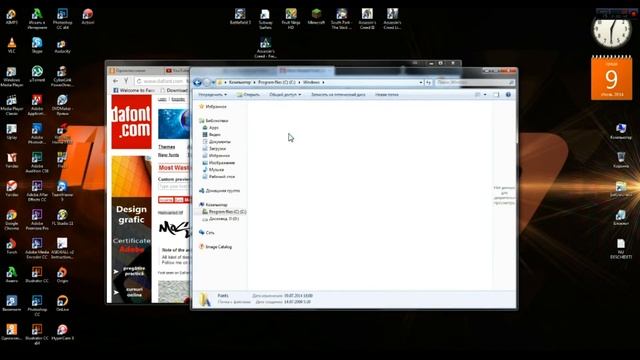Image resolution: width=640 pixels, height=360 pixels.
Task: Launch the HyperCam 3 shortcut
Action: point(62,332)
